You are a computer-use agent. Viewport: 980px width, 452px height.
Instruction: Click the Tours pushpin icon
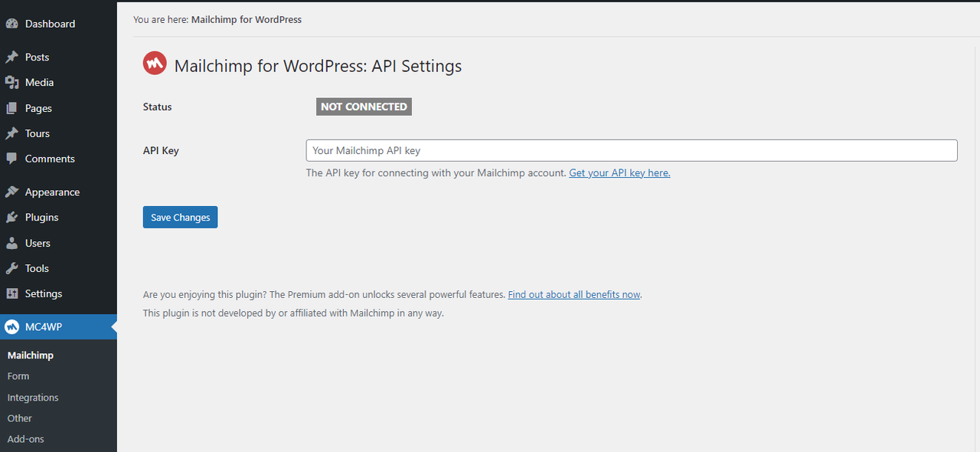pos(11,133)
